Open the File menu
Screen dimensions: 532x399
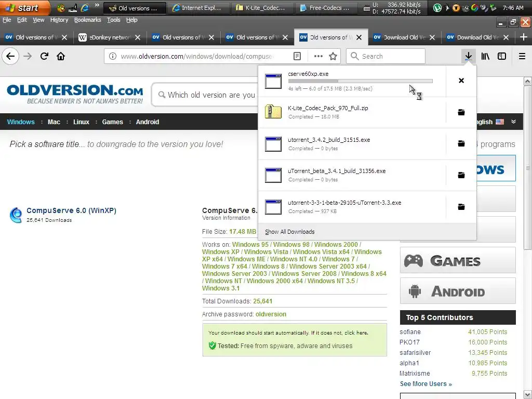coord(7,20)
